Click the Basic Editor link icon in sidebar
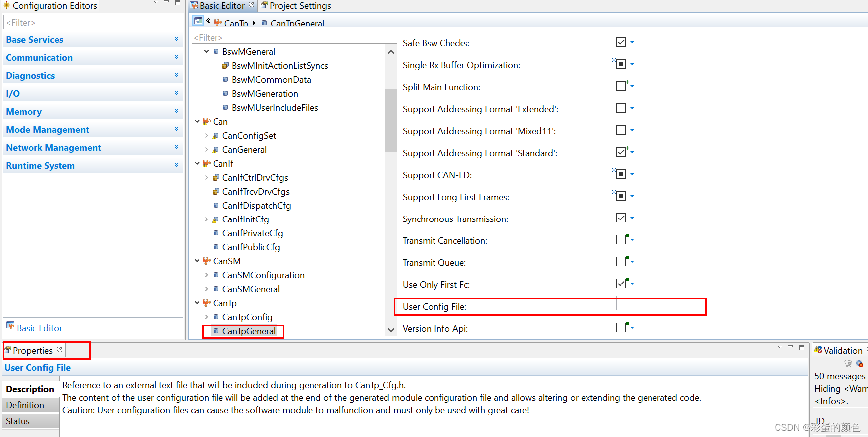Screen dimensions: 868x437 tap(10, 325)
